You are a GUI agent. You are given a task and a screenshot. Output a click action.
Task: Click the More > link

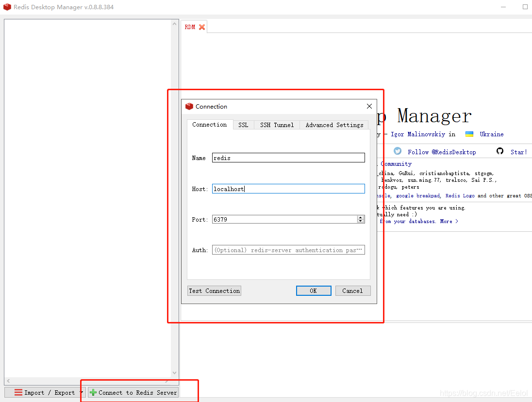point(449,221)
